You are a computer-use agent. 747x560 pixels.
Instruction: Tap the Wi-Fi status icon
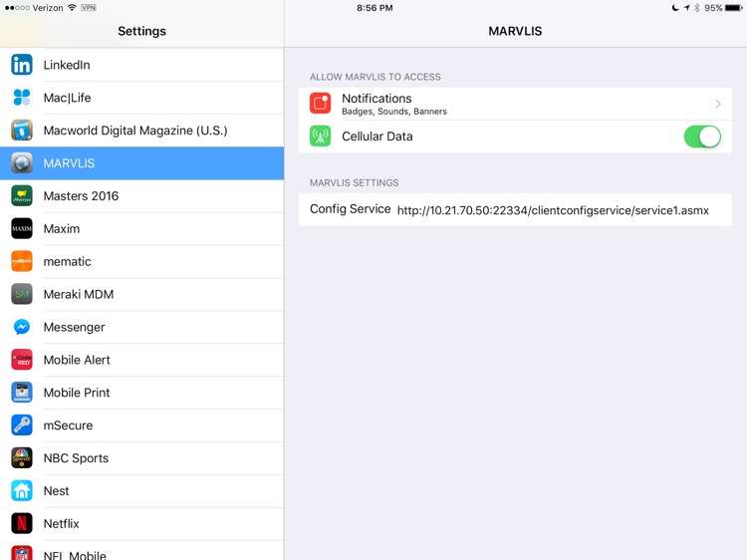pos(72,8)
